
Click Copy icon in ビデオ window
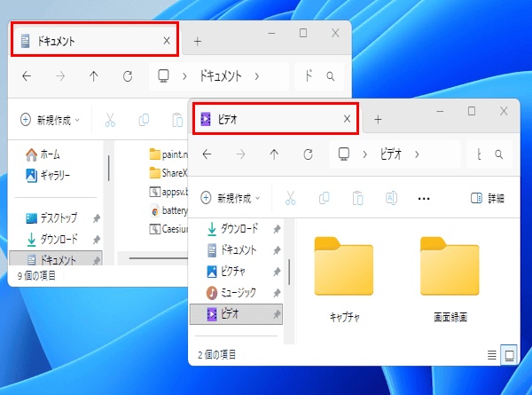pyautogui.click(x=324, y=198)
